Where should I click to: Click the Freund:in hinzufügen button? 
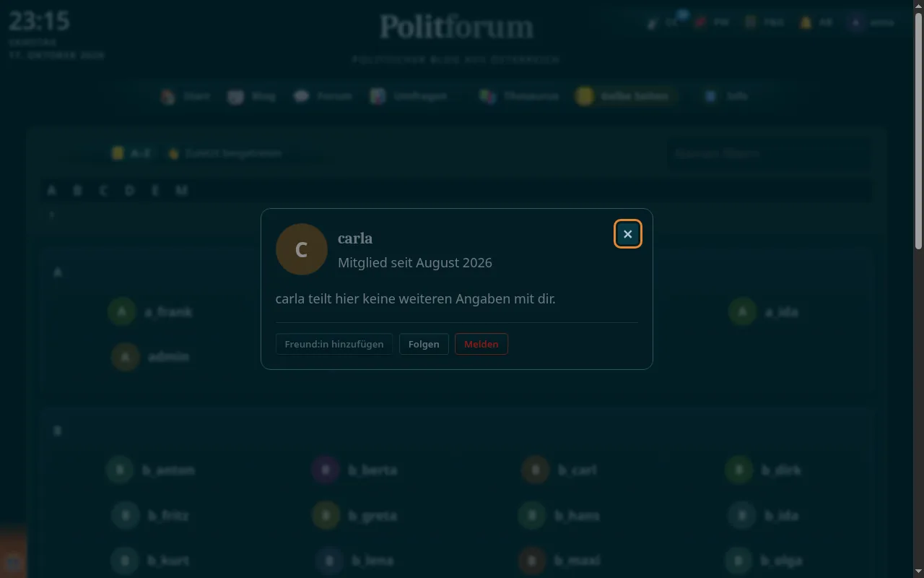pyautogui.click(x=334, y=344)
